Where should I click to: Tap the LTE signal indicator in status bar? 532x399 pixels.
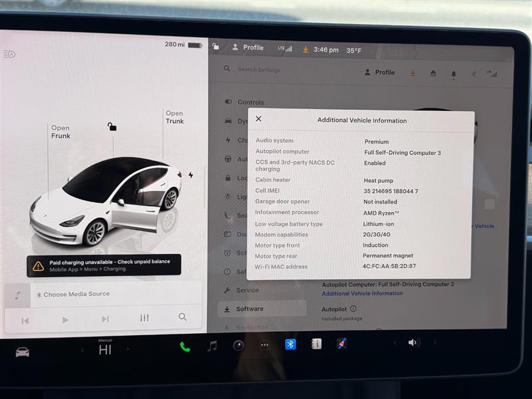(x=285, y=49)
